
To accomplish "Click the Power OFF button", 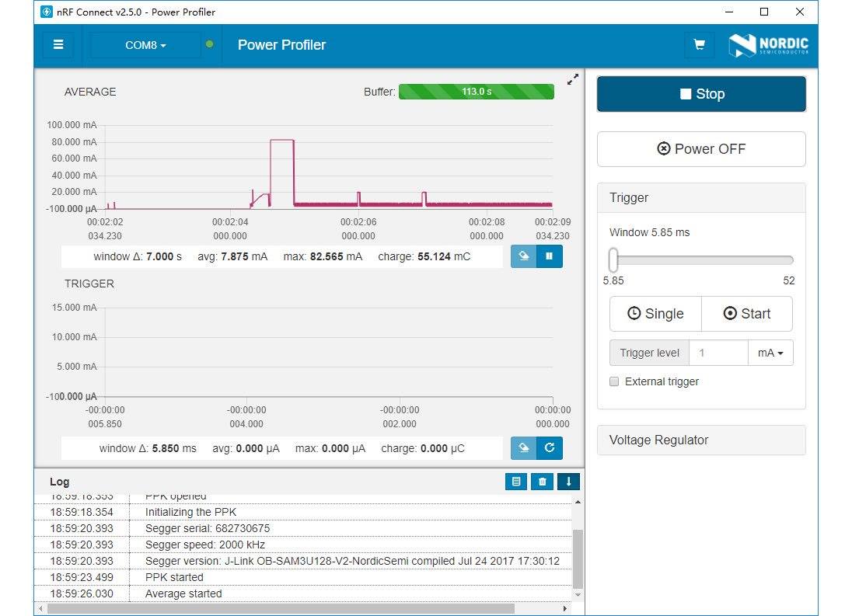I will click(x=701, y=148).
